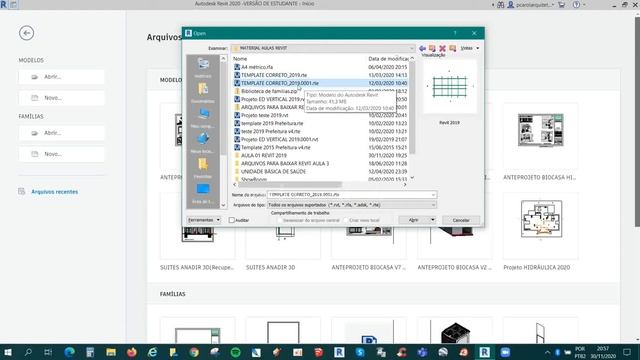Open Windows taskbar search
The image size is (640, 360).
(28, 352)
